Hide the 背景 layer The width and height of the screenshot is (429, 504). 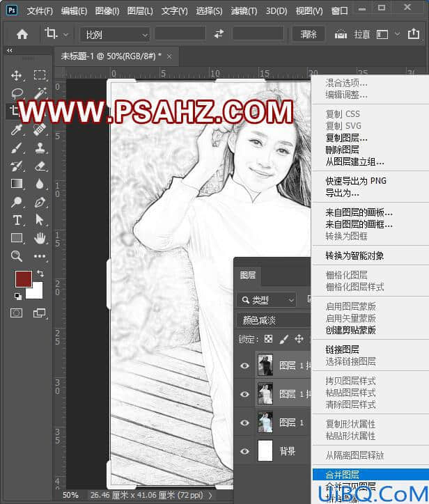click(244, 451)
